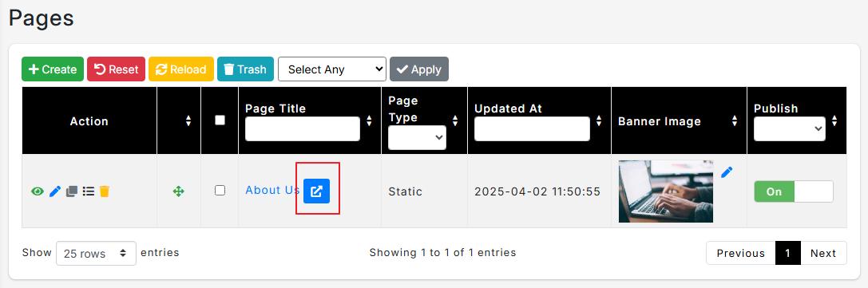Open the Publish filter dropdown
The height and width of the screenshot is (288, 868).
pos(790,128)
